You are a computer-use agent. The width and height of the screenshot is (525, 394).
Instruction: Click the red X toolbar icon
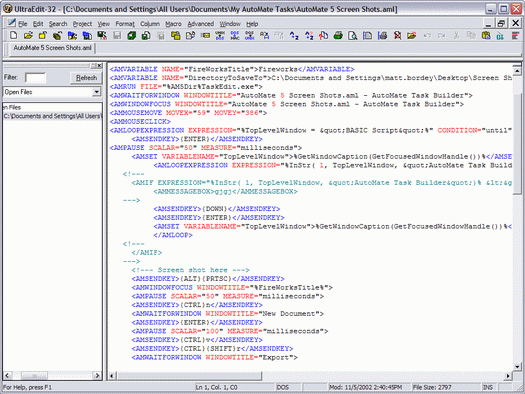tap(397, 35)
